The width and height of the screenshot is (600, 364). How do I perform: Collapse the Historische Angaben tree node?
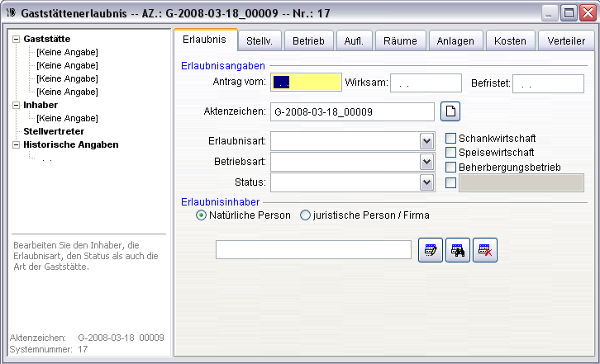(x=16, y=144)
